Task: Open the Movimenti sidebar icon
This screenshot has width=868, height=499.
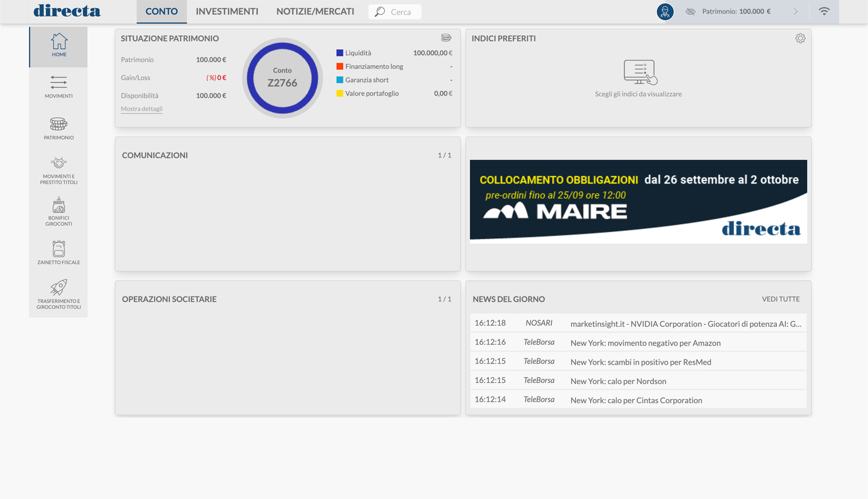Action: tap(59, 82)
